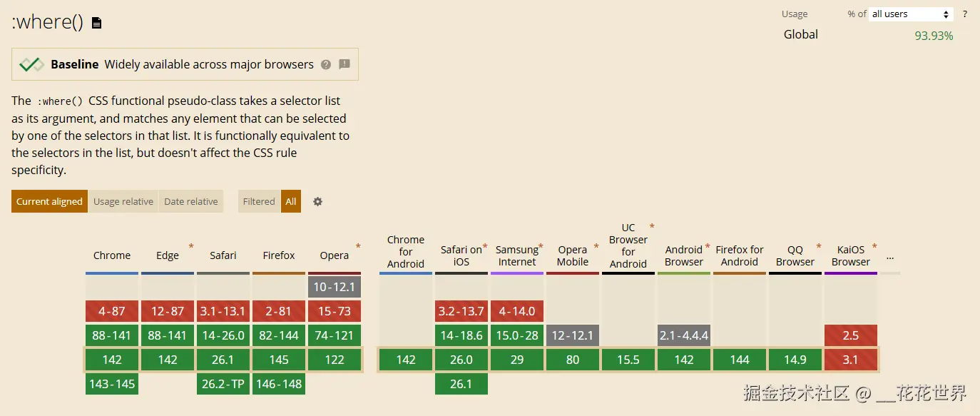Toggle the Filtered browser option

259,201
